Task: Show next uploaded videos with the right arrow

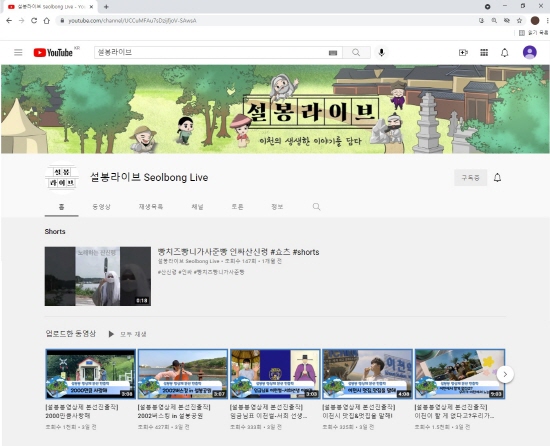Action: (505, 374)
